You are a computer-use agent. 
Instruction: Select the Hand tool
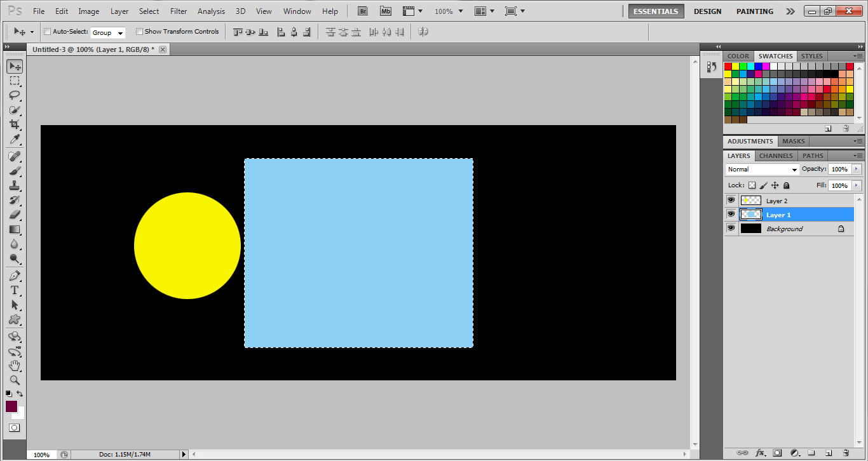15,366
